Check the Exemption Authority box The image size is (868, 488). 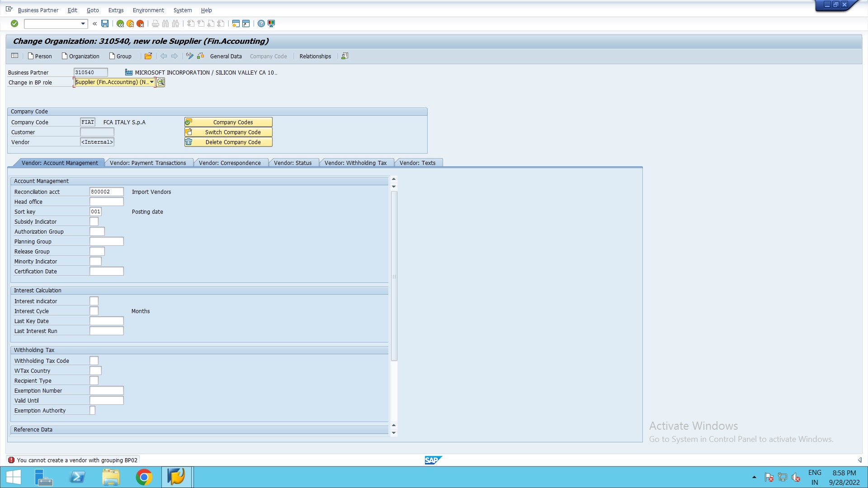(x=92, y=410)
